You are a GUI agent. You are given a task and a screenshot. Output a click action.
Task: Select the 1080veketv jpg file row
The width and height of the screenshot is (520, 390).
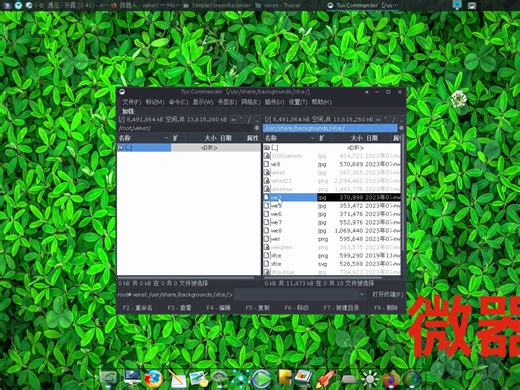click(x=332, y=156)
